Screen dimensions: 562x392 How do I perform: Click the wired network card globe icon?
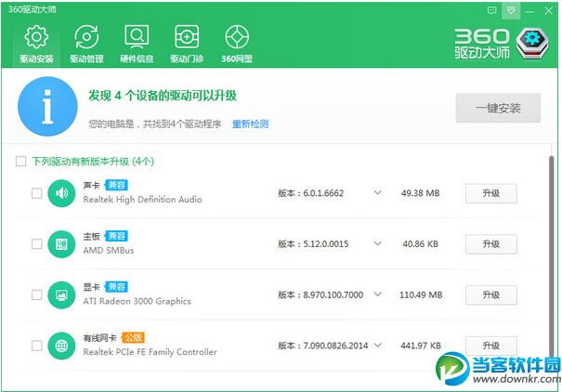click(61, 346)
